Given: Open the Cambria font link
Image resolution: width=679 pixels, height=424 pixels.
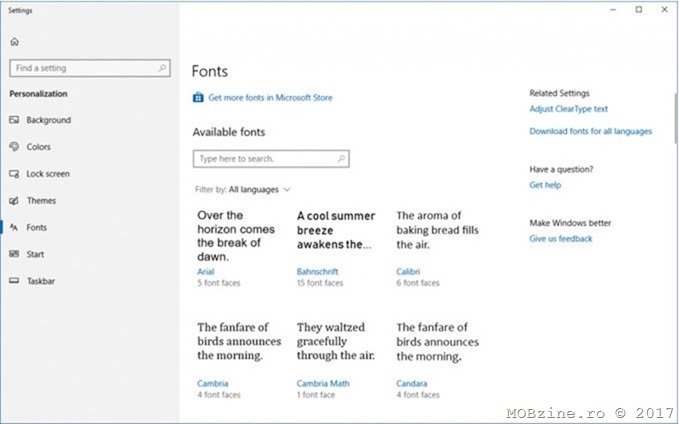Looking at the screenshot, I should [213, 383].
